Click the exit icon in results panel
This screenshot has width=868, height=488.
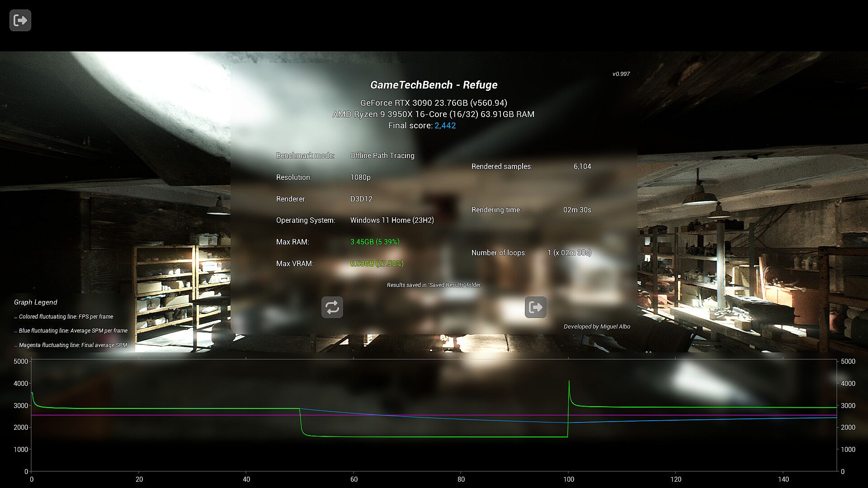tap(535, 307)
